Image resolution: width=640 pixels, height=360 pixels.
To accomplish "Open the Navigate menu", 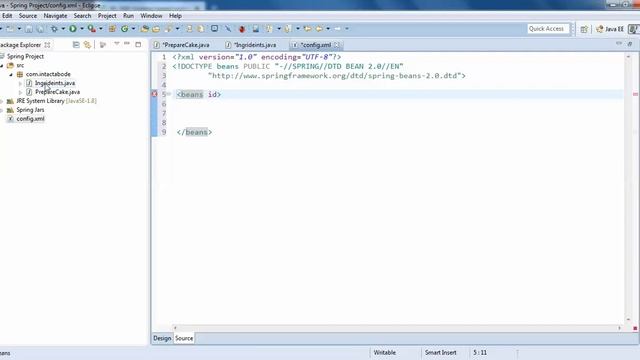I will pyautogui.click(x=55, y=16).
